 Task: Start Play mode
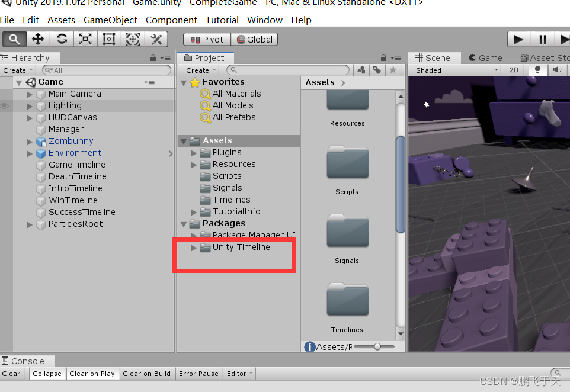(518, 39)
